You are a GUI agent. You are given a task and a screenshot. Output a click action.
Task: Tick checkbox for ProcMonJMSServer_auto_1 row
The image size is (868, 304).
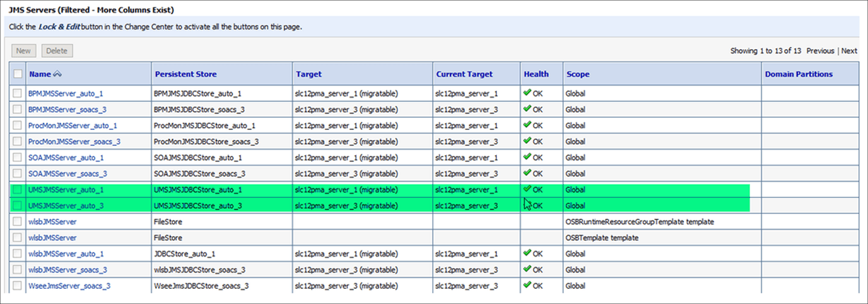[18, 126]
